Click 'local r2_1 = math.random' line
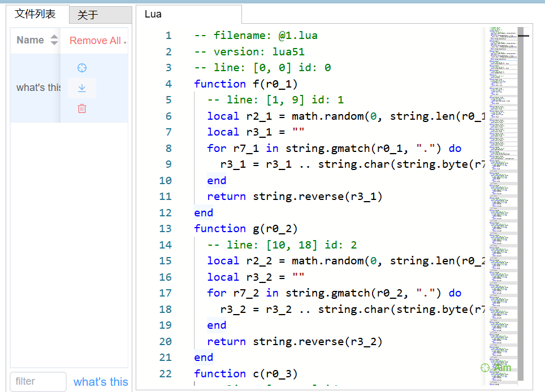This screenshot has width=545, height=392. tap(346, 116)
